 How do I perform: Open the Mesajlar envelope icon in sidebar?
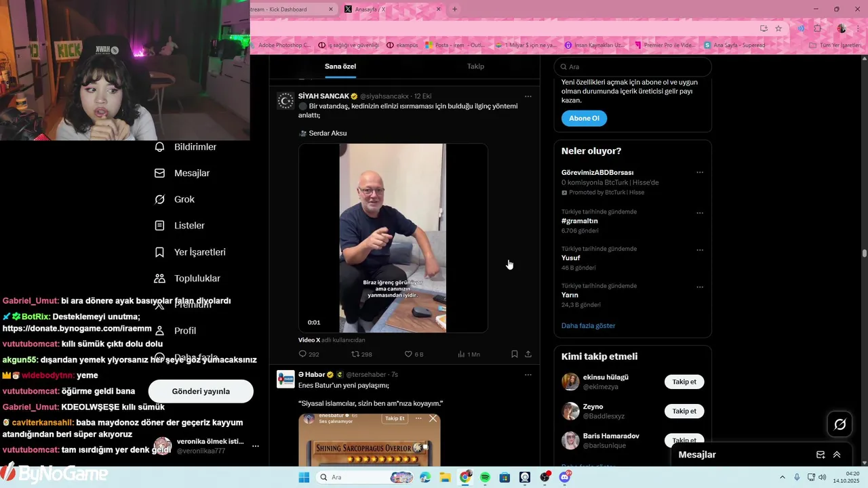click(160, 174)
